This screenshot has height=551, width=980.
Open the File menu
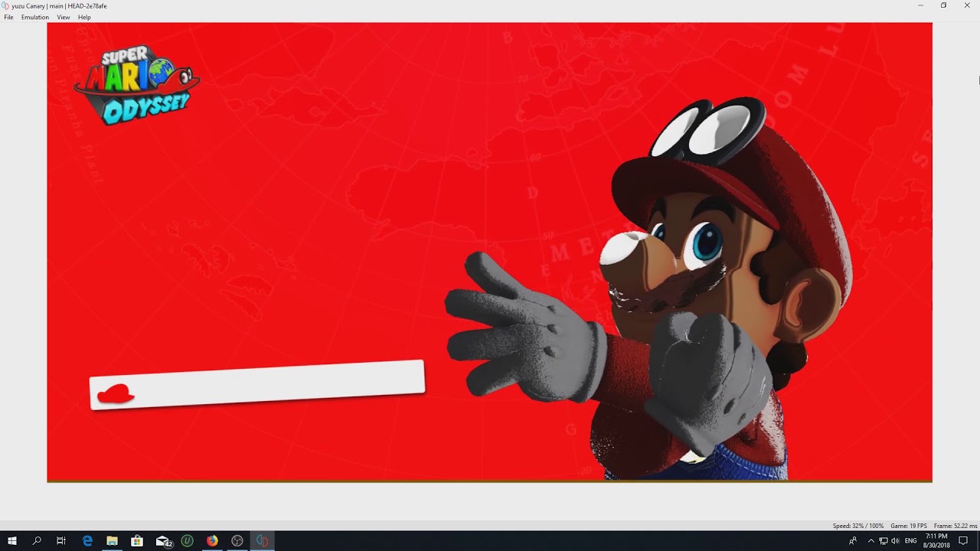pos(8,17)
